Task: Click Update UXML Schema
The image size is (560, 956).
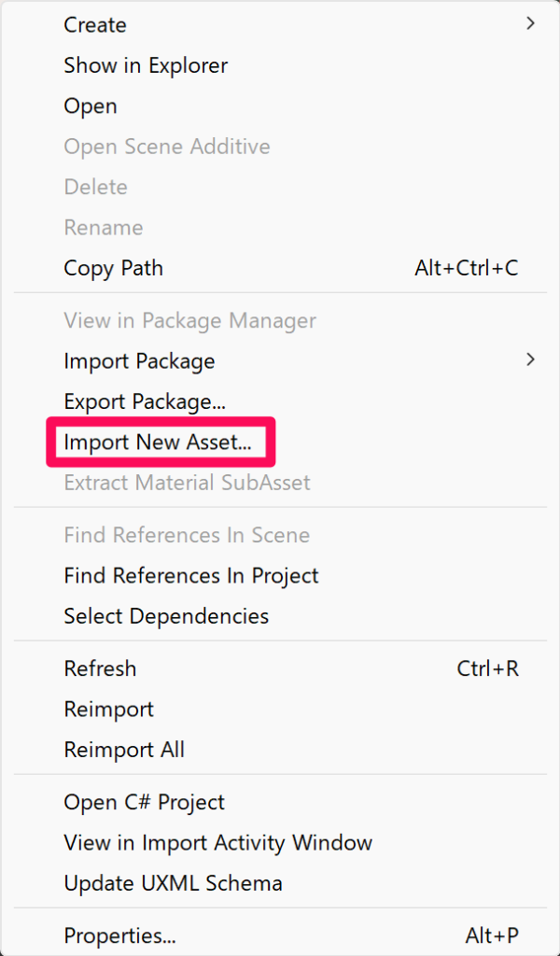Action: 173,883
